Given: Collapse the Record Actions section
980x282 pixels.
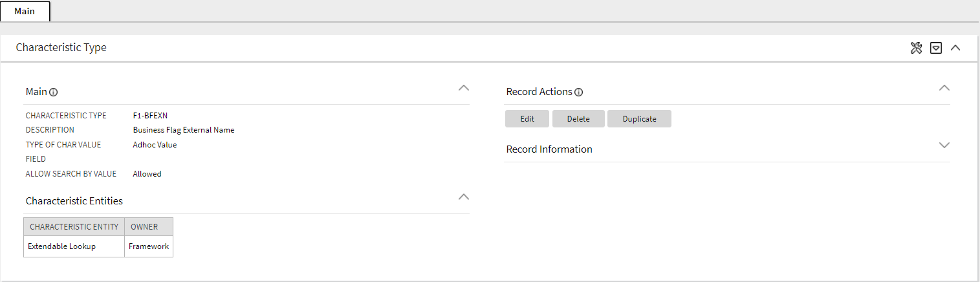Looking at the screenshot, I should pos(944,88).
